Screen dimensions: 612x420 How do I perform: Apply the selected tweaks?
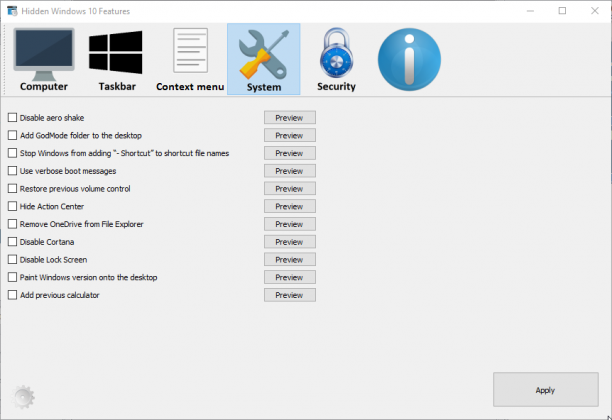546,390
